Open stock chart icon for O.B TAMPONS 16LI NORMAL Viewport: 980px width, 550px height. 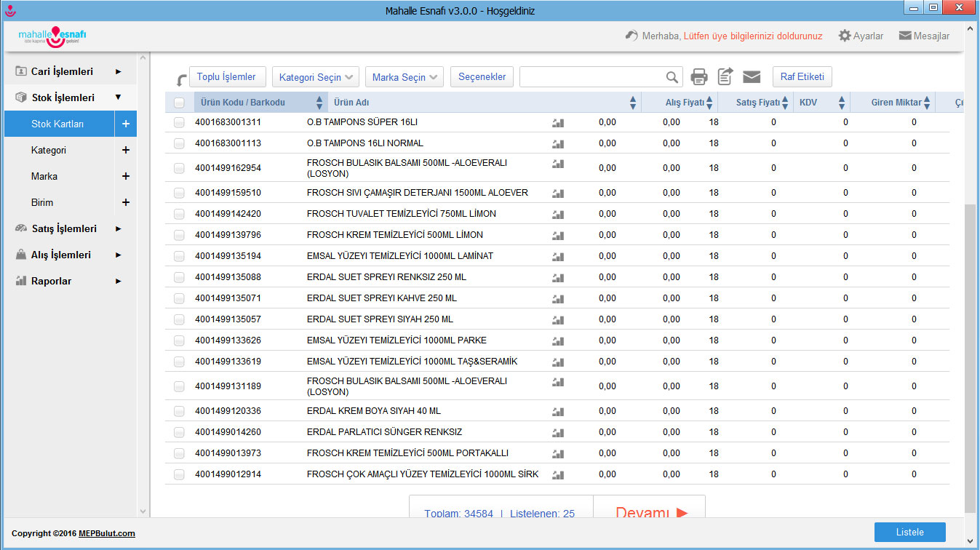(x=558, y=143)
